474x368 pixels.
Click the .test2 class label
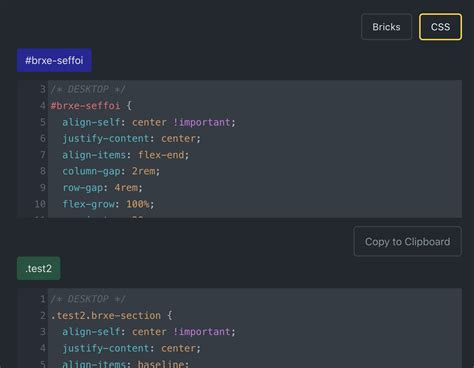click(x=39, y=268)
